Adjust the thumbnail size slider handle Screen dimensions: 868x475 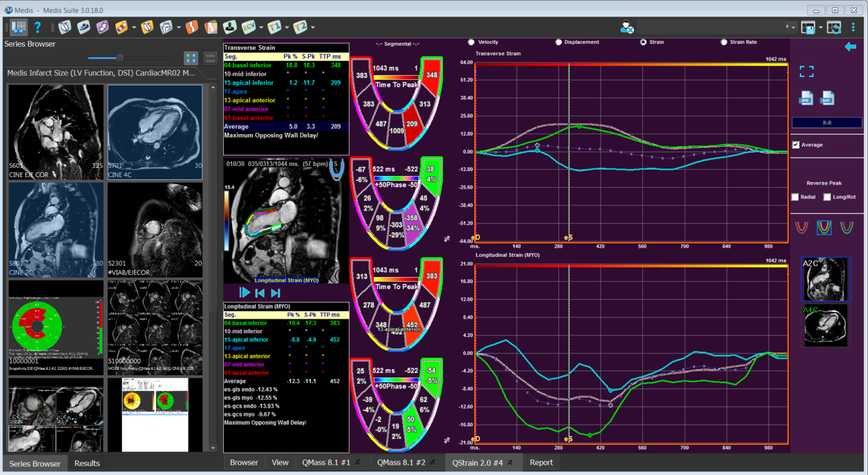tap(120, 58)
